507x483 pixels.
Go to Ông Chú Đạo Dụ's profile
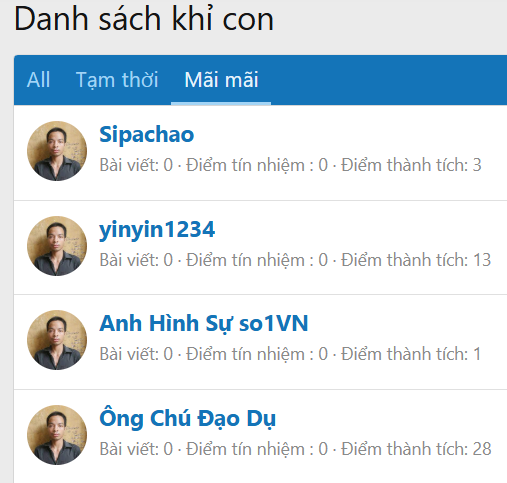(188, 418)
